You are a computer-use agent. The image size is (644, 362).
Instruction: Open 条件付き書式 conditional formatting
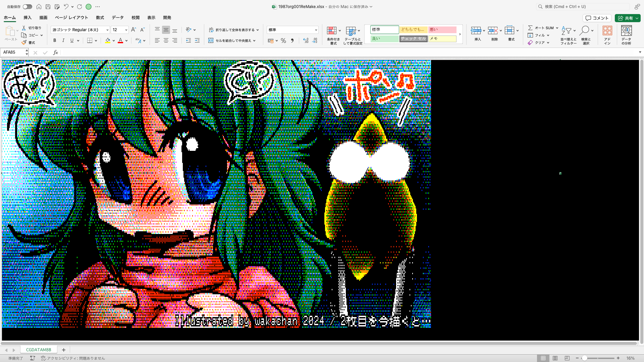tap(333, 35)
